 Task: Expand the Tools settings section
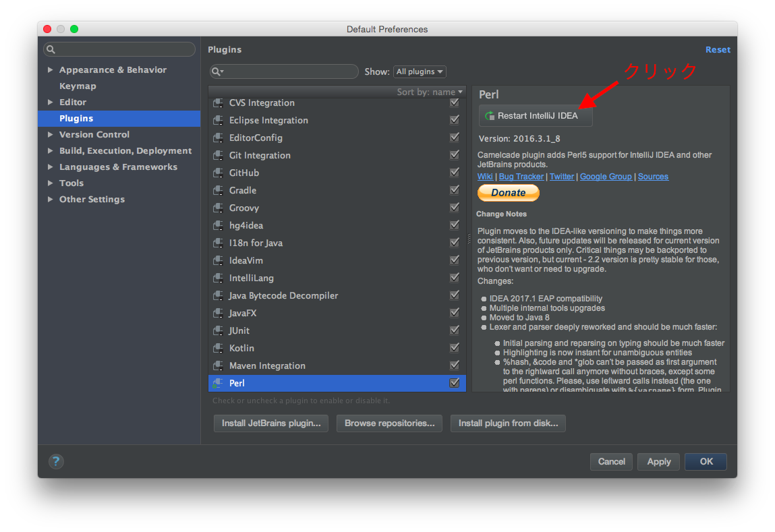(50, 183)
